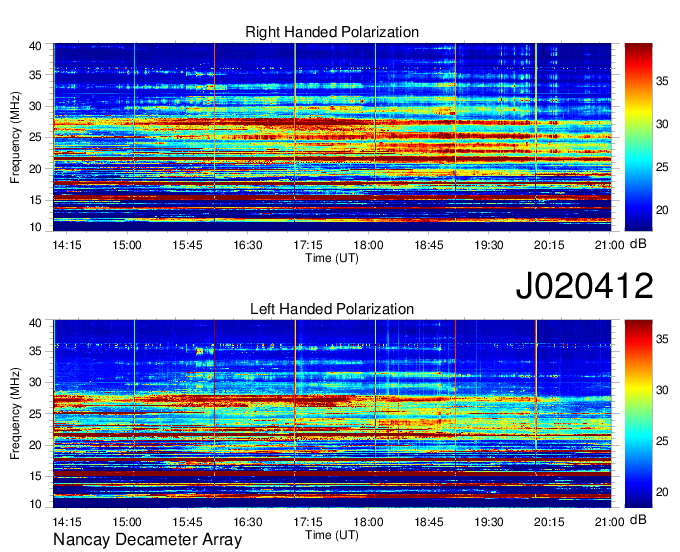Click the 21:00 time tick of Right Handed plot
680x552 pixels.
click(609, 245)
